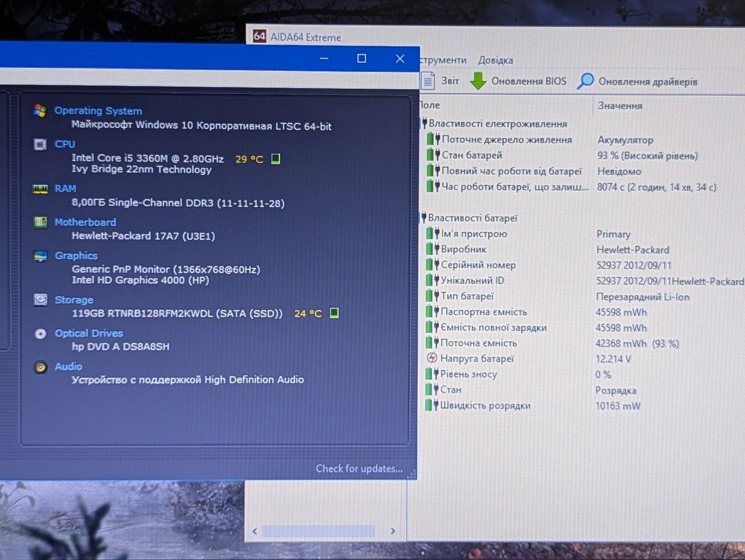
Task: Click the battery icon beside Тип батареї
Action: pos(432,296)
